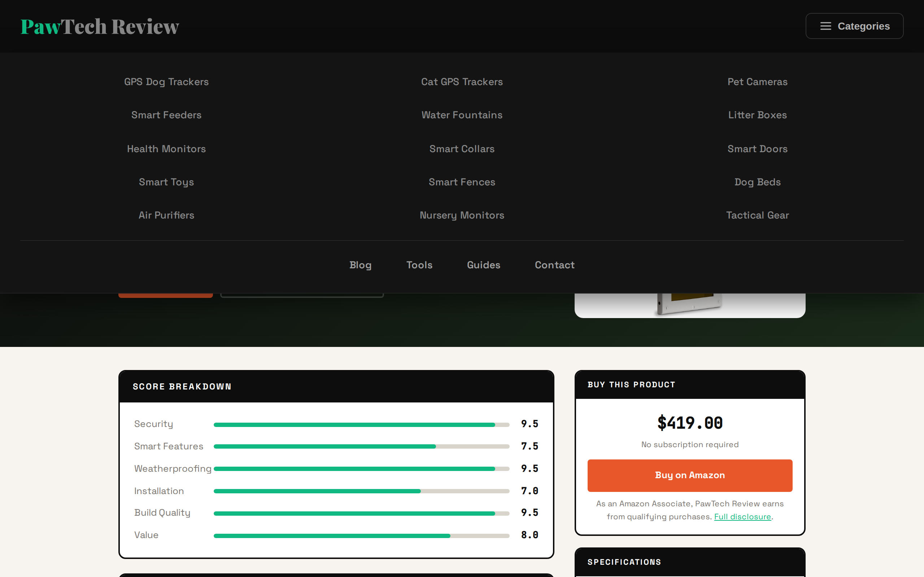
Task: Open the Contact page
Action: point(554,265)
